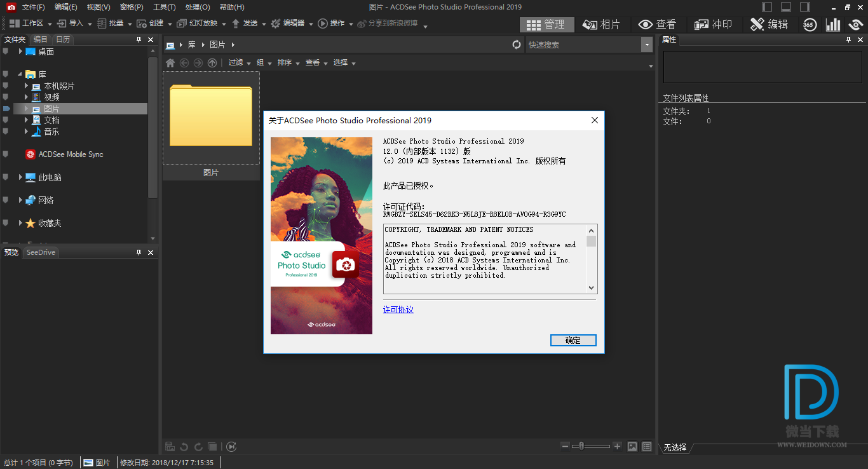Switch to 冲印 mode
Screen dimensions: 868x469
tap(714, 24)
